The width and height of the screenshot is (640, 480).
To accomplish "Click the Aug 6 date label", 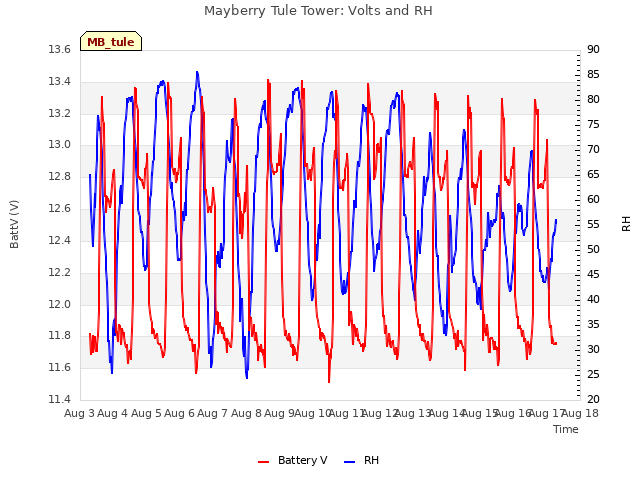I will 180,413.
